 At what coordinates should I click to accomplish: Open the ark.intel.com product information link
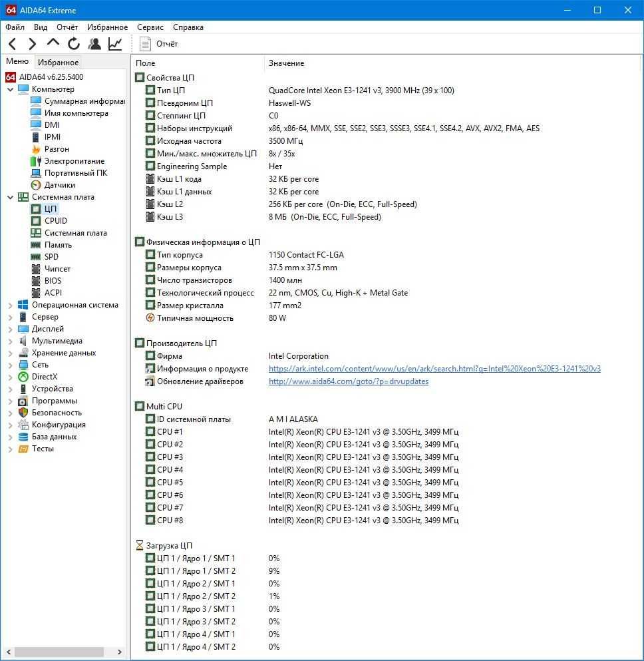[x=434, y=369]
